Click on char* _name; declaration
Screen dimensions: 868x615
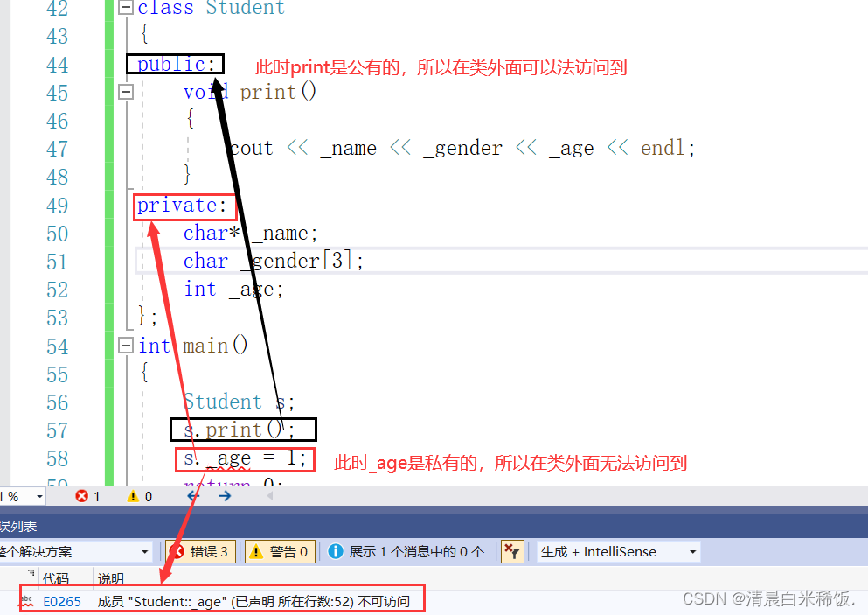pyautogui.click(x=251, y=234)
